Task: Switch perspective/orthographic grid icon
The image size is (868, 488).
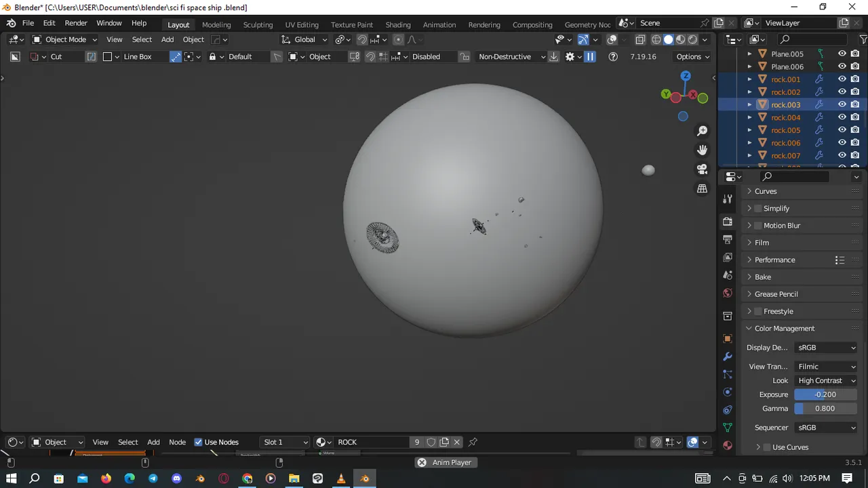Action: 702,188
